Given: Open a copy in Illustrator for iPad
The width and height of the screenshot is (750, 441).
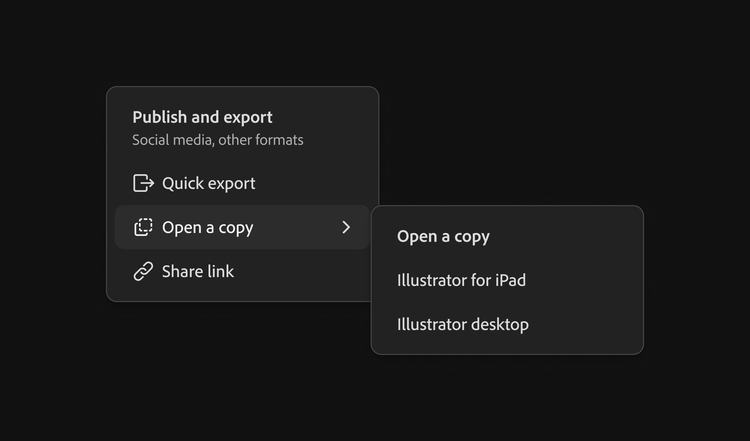Looking at the screenshot, I should (x=507, y=280).
